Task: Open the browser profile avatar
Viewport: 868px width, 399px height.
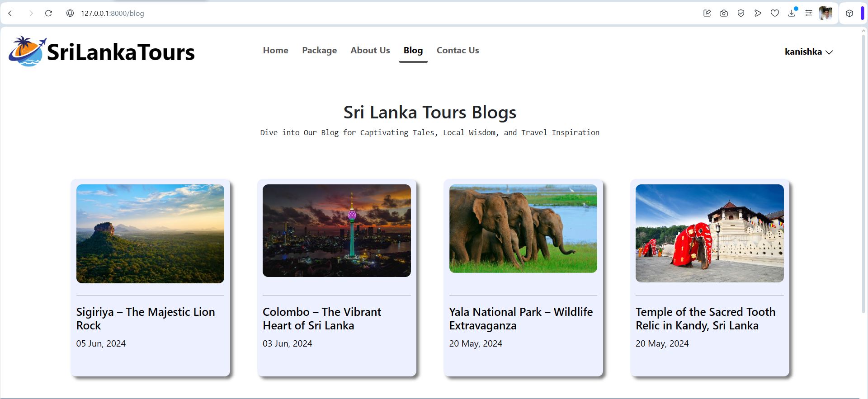Action: [x=826, y=13]
